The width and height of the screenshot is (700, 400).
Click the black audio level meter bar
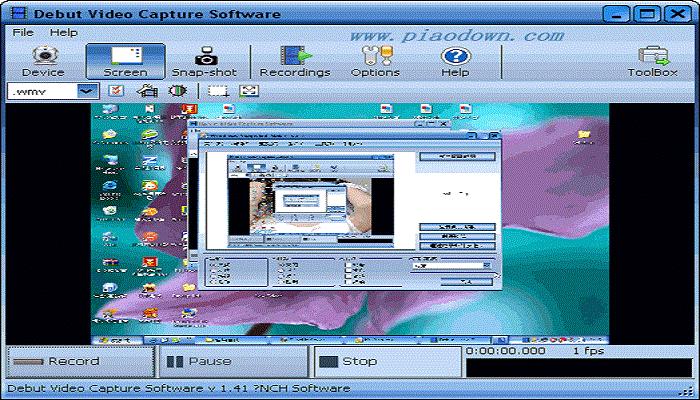pos(579,368)
